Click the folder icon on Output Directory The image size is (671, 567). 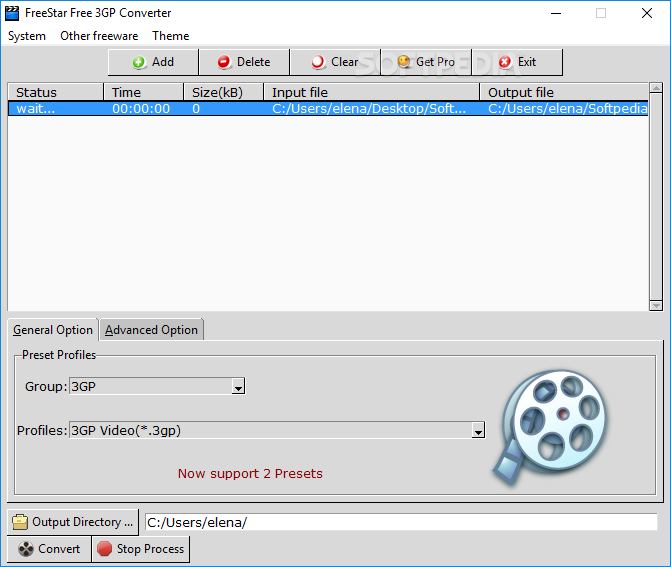(20, 522)
